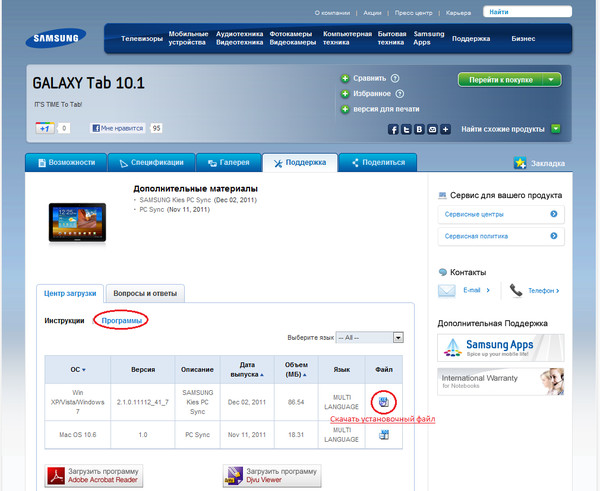Click О компании link
Screen dimensions: 600x491
[332, 13]
